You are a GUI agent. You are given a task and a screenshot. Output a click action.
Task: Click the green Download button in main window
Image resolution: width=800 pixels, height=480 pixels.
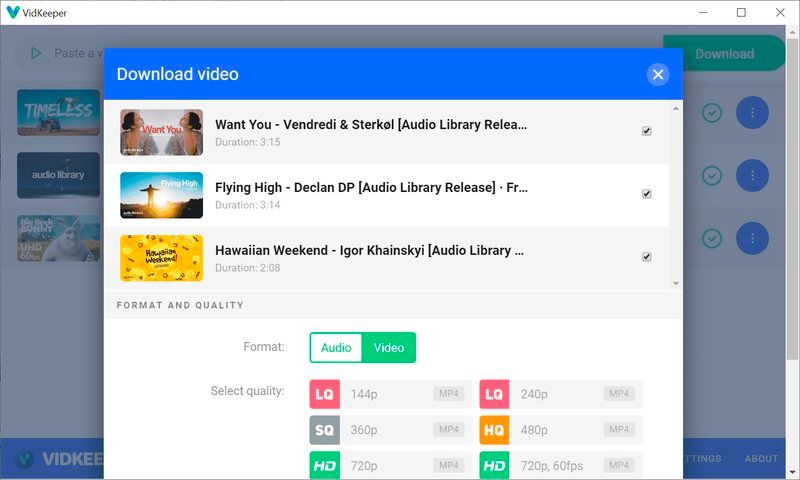724,54
